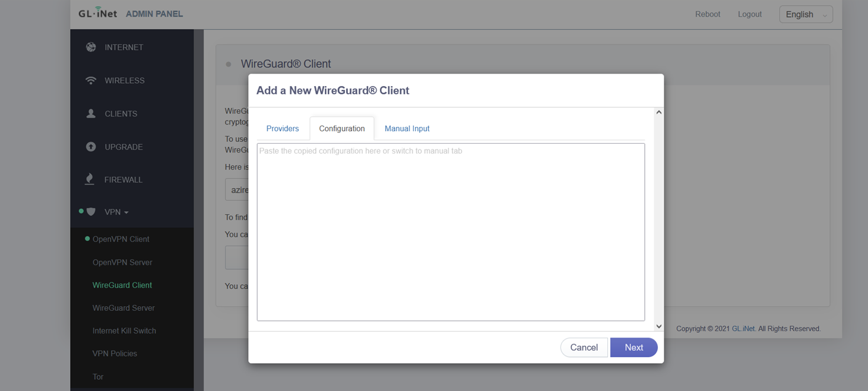This screenshot has height=391, width=868.
Task: Click the VPN shield icon
Action: 91,212
